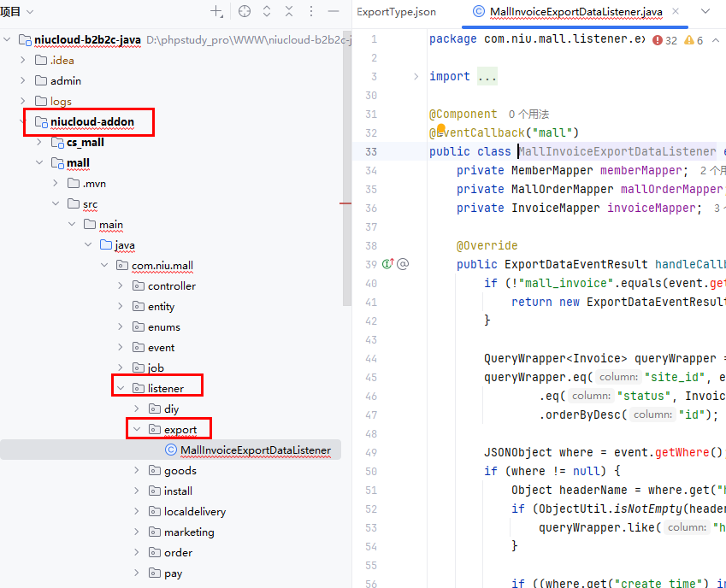Switch to the ExportType.json tab
This screenshot has height=588, width=726.
pos(396,12)
